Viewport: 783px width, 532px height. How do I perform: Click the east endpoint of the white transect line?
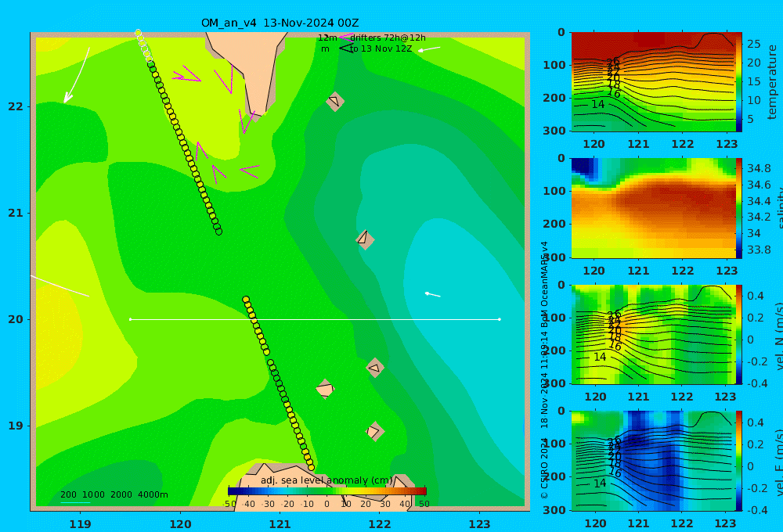[x=500, y=319]
